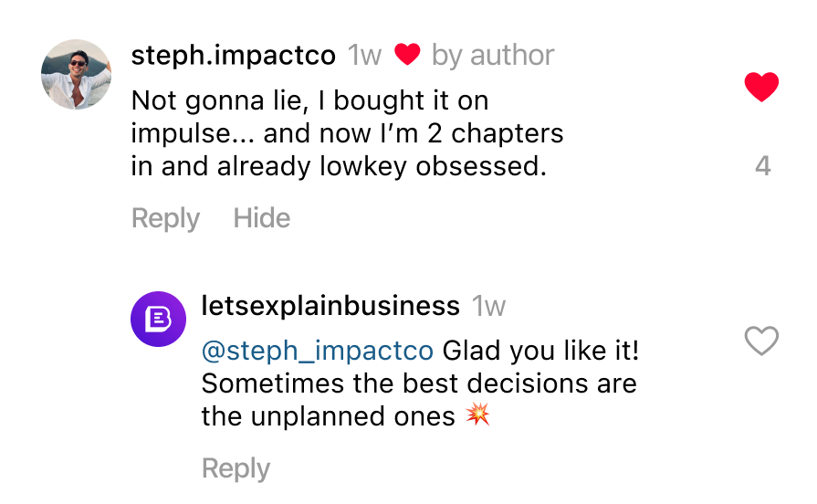View the 4 likes count on the comment

click(763, 165)
